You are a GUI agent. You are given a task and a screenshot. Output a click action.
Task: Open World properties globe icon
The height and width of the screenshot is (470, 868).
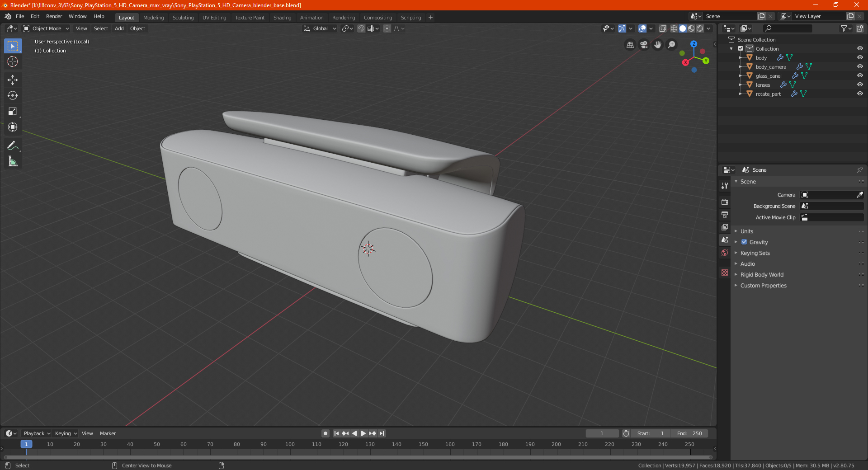coord(725,253)
